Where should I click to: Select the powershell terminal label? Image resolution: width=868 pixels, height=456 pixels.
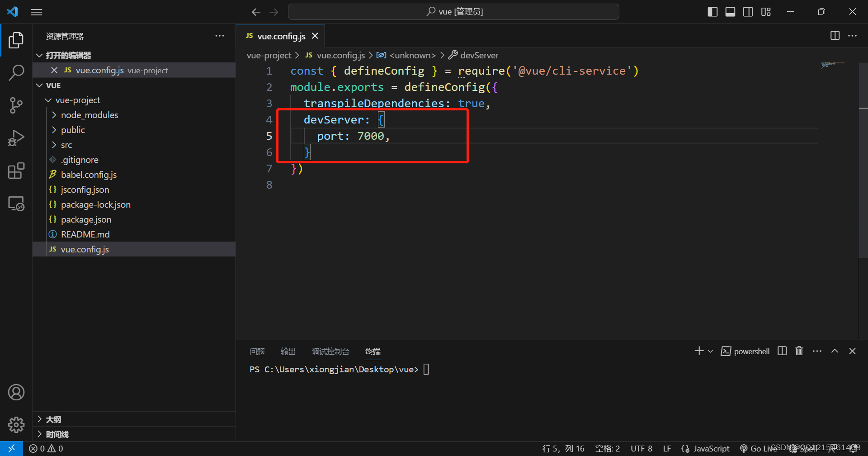[745, 351]
